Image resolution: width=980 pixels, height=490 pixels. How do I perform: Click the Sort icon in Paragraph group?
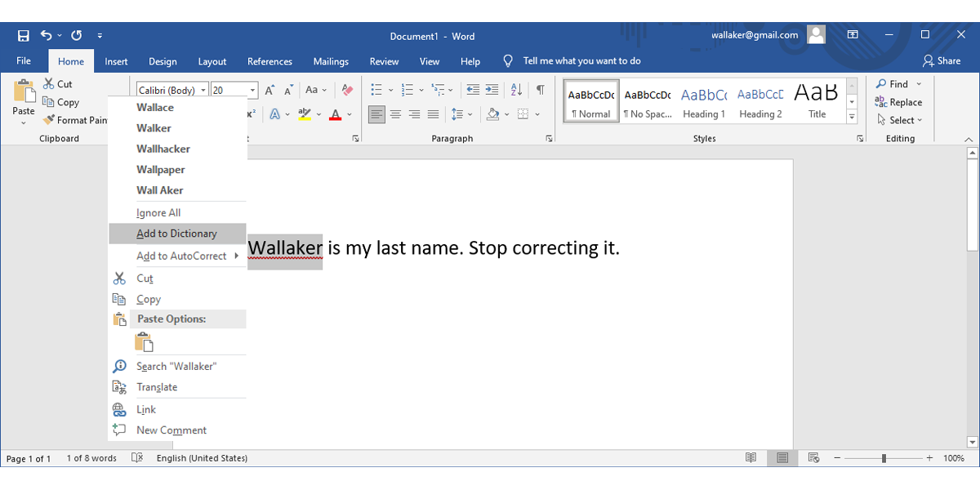pyautogui.click(x=516, y=90)
